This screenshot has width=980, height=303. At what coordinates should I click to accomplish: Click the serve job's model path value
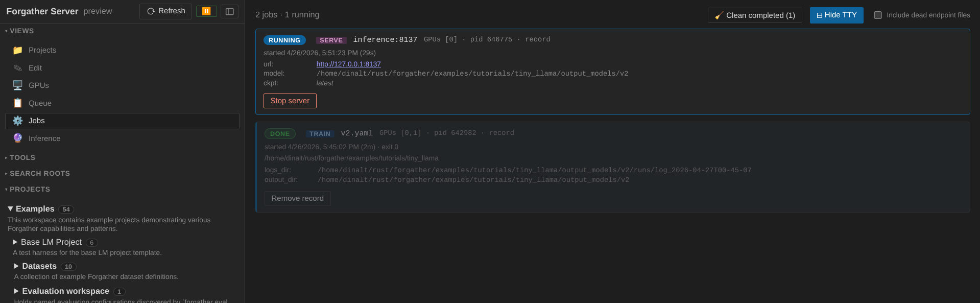tap(472, 74)
